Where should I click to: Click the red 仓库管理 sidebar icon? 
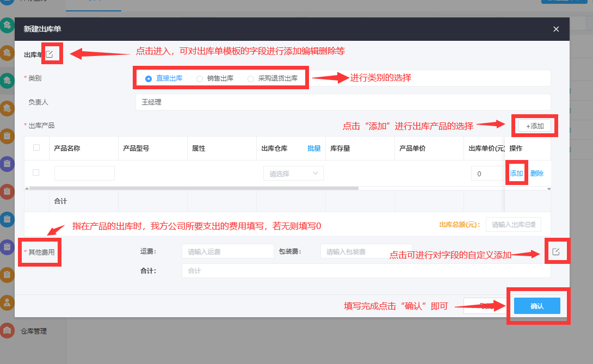(7, 331)
